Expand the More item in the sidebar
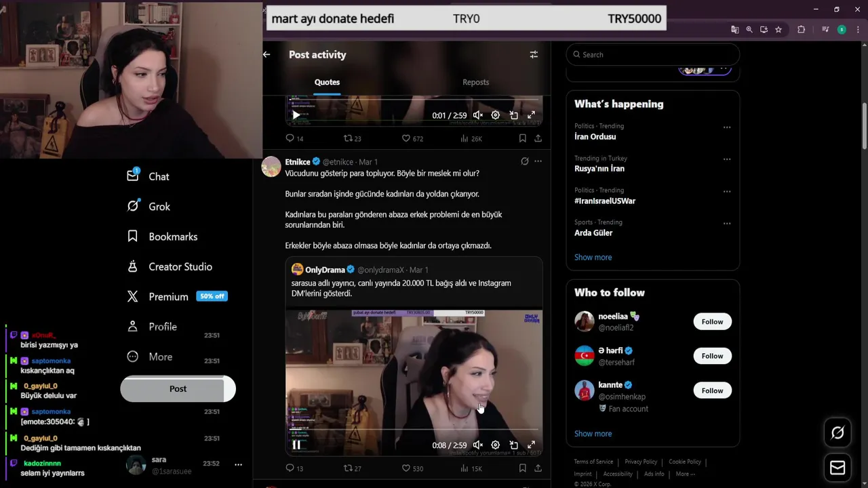This screenshot has width=868, height=488. [x=149, y=357]
